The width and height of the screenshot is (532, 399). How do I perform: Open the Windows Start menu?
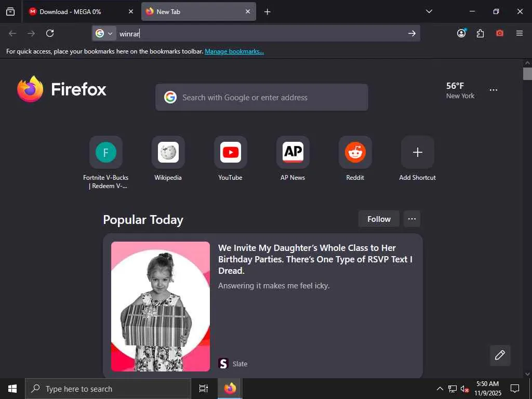[12, 389]
